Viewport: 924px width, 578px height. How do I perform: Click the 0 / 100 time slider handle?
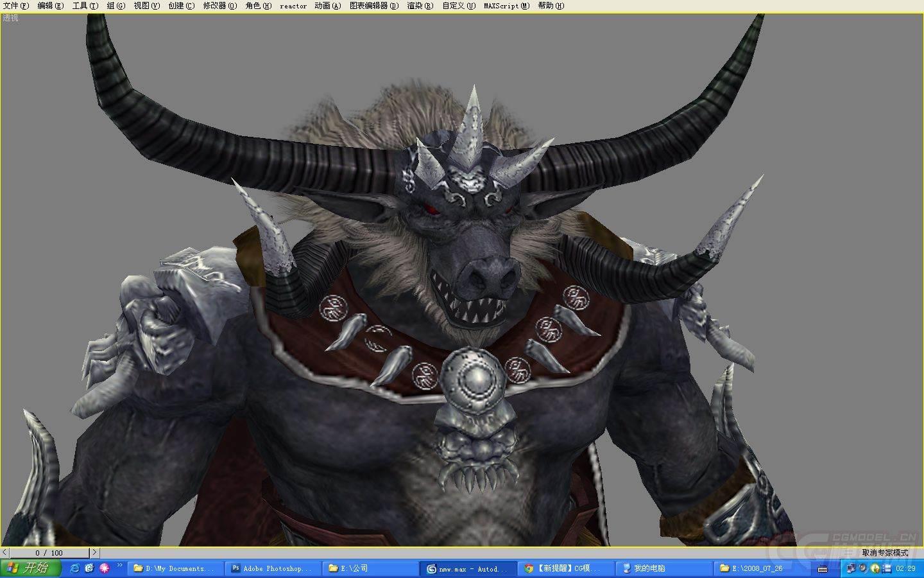49,552
